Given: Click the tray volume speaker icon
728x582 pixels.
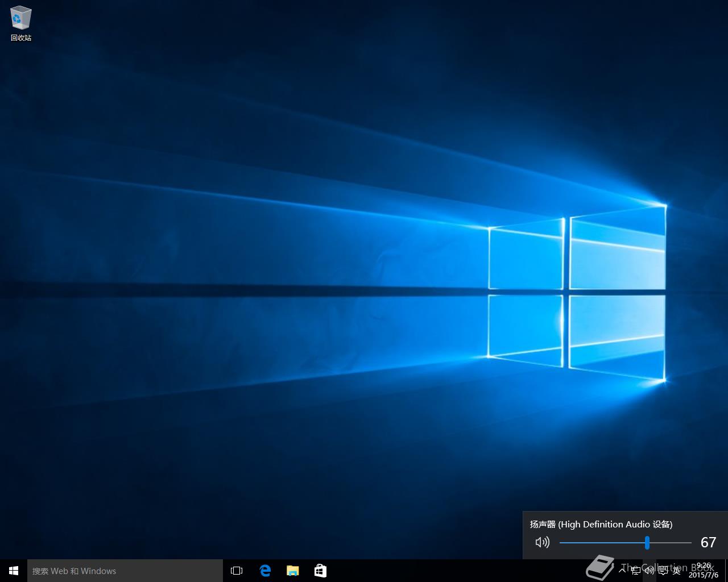Looking at the screenshot, I should tap(650, 571).
